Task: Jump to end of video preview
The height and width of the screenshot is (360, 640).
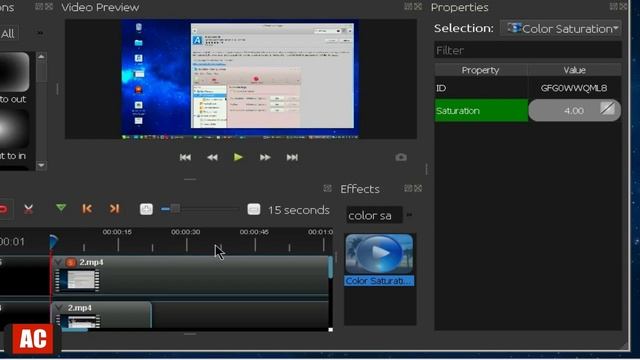Action: (x=292, y=158)
